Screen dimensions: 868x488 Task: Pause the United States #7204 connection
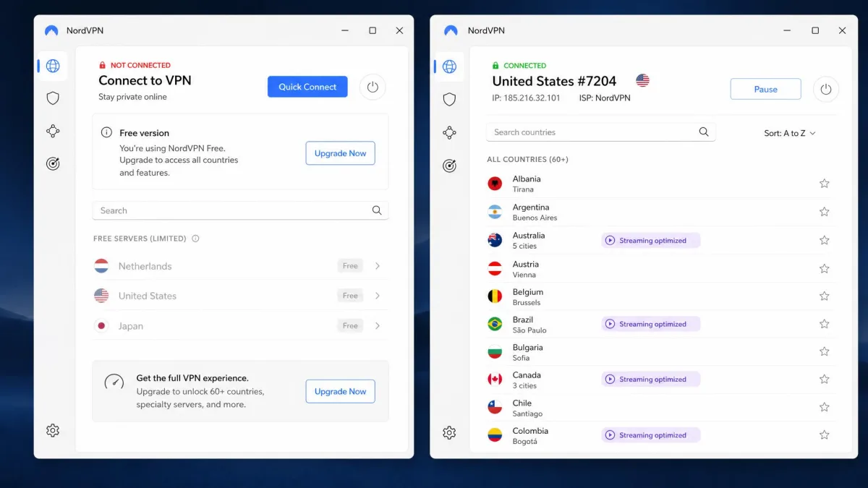(x=765, y=89)
